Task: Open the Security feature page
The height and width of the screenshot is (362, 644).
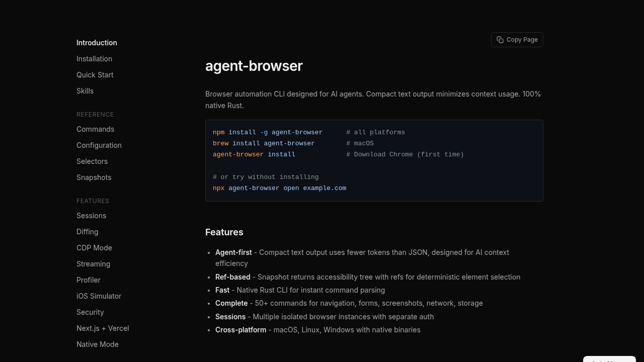Action: click(x=90, y=312)
